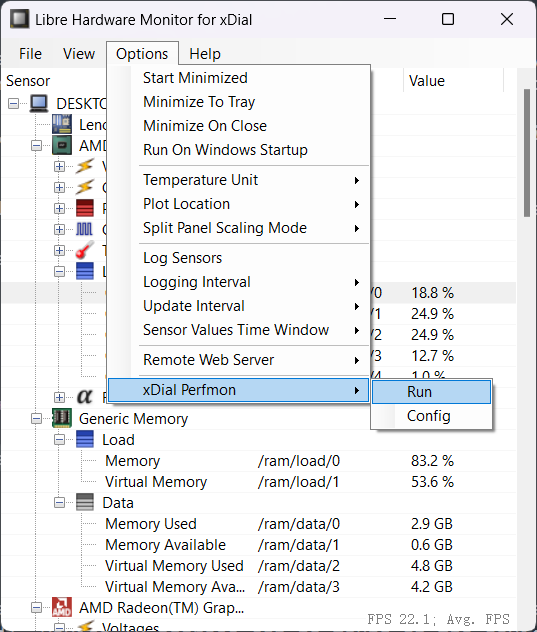Viewport: 537px width, 632px height.
Task: Collapse Load under Generic Memory
Action: click(x=59, y=440)
